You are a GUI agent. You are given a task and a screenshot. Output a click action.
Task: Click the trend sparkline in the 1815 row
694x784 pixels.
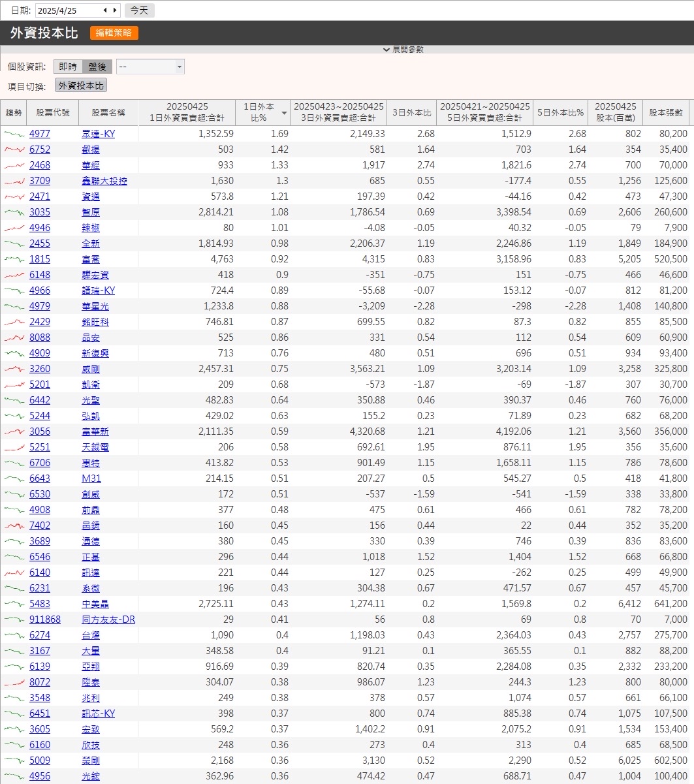[x=14, y=259]
